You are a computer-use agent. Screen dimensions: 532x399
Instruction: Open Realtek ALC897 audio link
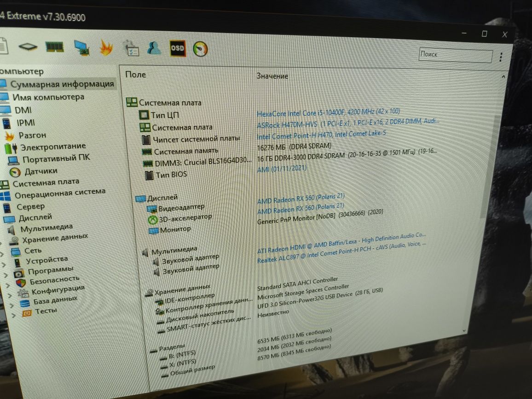tap(341, 252)
